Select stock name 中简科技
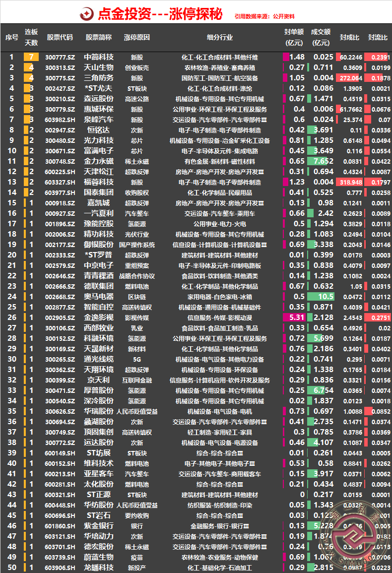This screenshot has height=573, width=392. (x=99, y=57)
